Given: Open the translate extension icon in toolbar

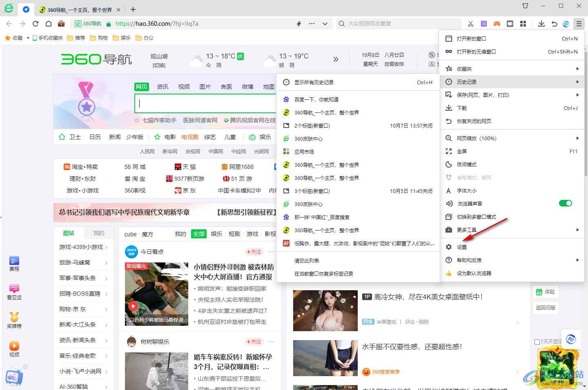Looking at the screenshot, I should pyautogui.click(x=484, y=24).
